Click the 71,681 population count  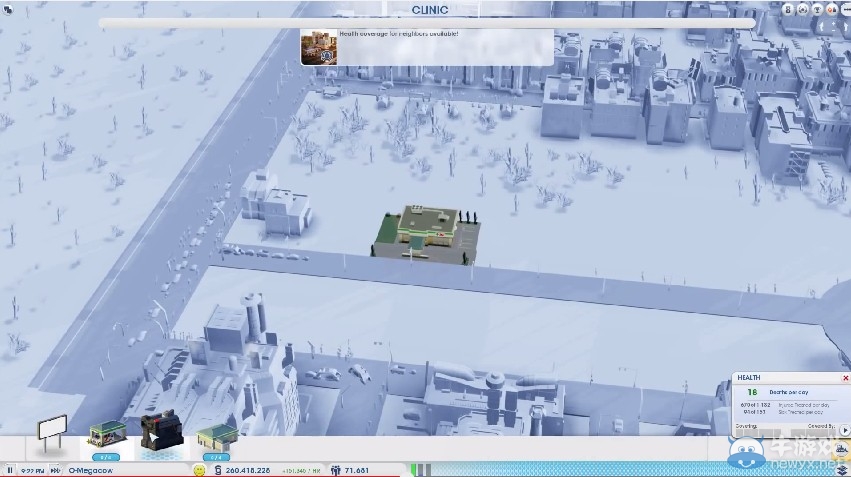pyautogui.click(x=357, y=470)
